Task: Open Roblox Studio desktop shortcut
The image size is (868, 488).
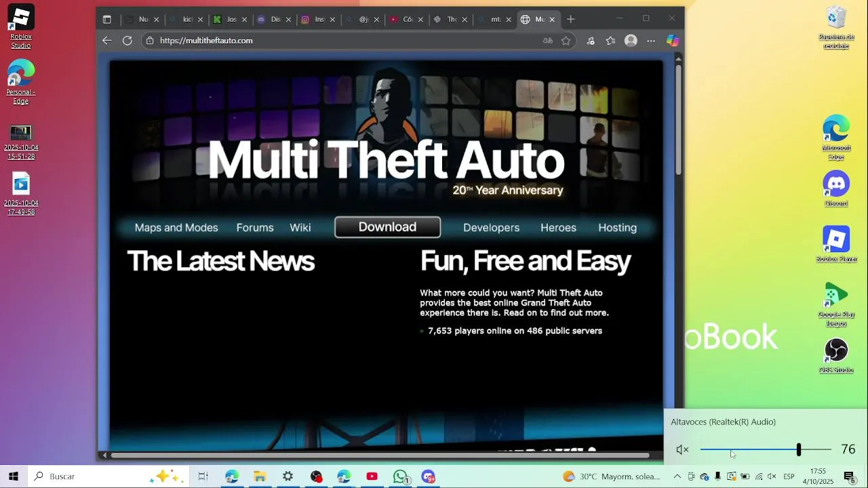Action: (21, 27)
